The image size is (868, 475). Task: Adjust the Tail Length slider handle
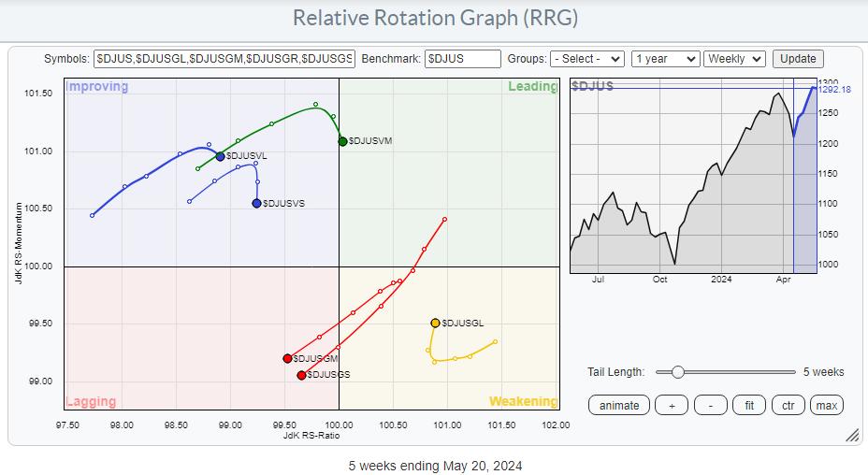pos(678,372)
